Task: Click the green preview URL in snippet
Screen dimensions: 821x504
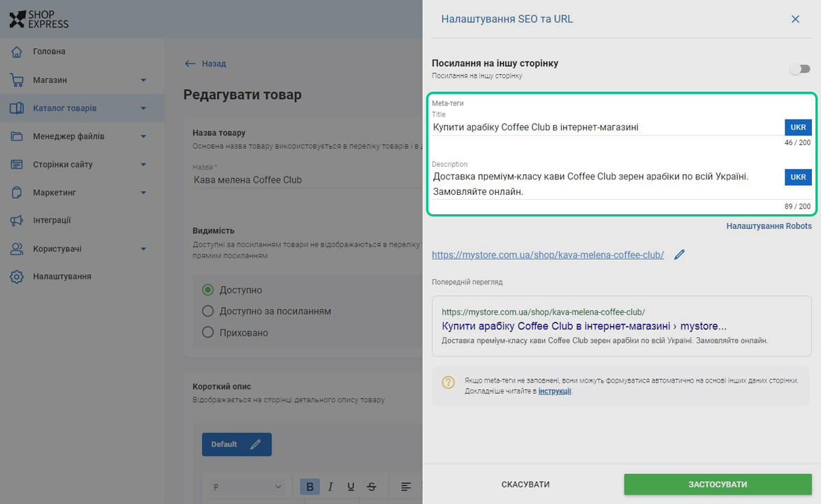Action: (543, 312)
